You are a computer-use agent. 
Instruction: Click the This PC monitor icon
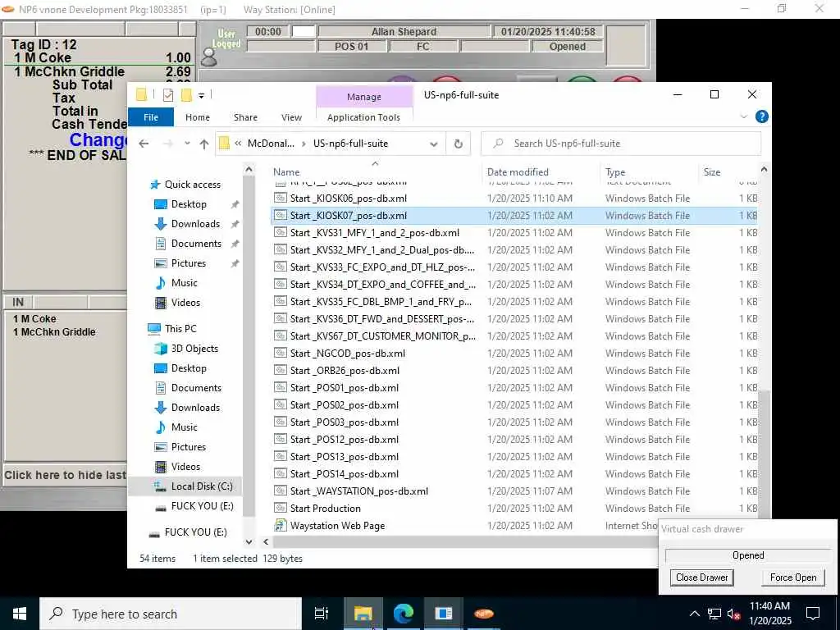(x=153, y=328)
